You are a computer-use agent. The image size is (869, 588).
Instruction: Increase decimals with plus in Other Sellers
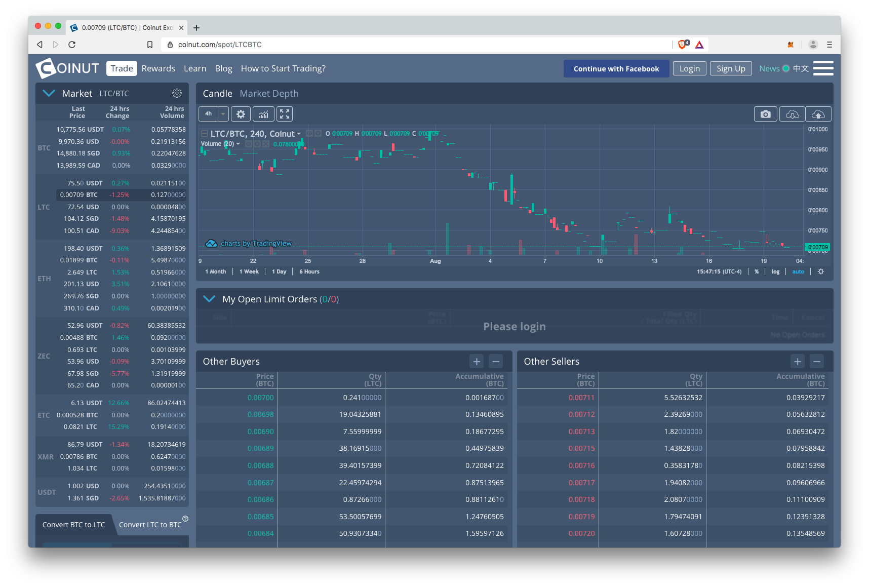tap(798, 361)
